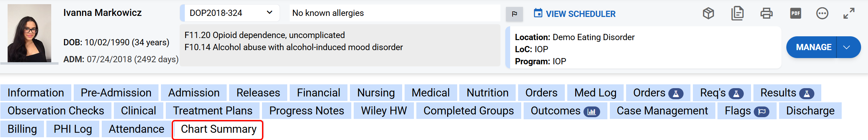Open the Outcomes tab
Screen dimensions: 868x140
pyautogui.click(x=565, y=111)
